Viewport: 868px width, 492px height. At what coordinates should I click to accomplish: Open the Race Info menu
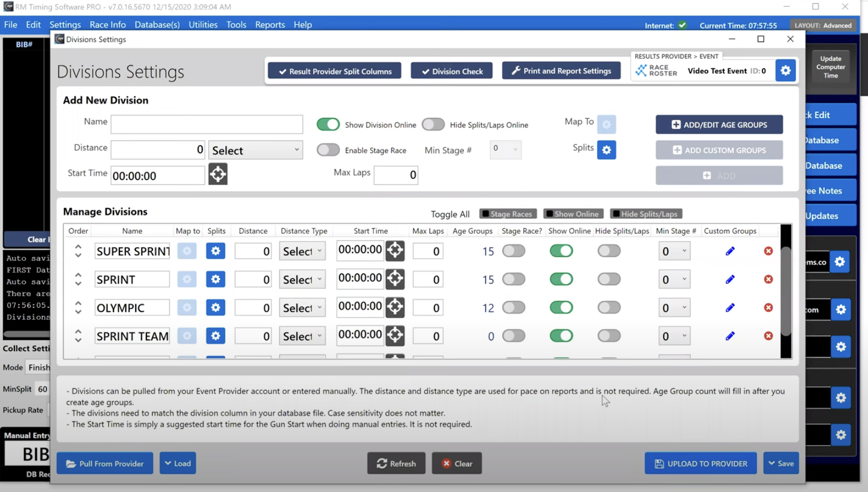pos(108,24)
